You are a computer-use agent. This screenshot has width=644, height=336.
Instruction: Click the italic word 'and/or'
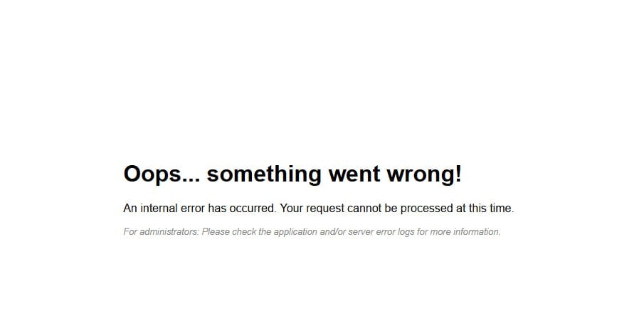[333, 231]
